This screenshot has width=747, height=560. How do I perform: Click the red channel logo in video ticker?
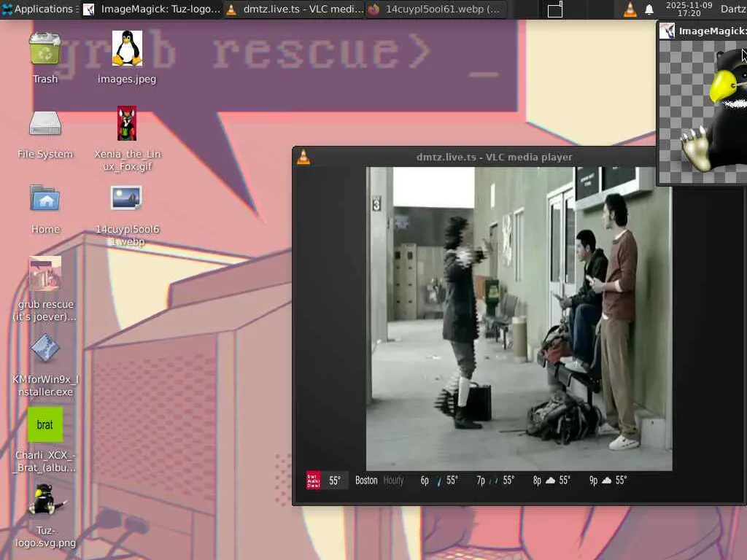pyautogui.click(x=313, y=481)
